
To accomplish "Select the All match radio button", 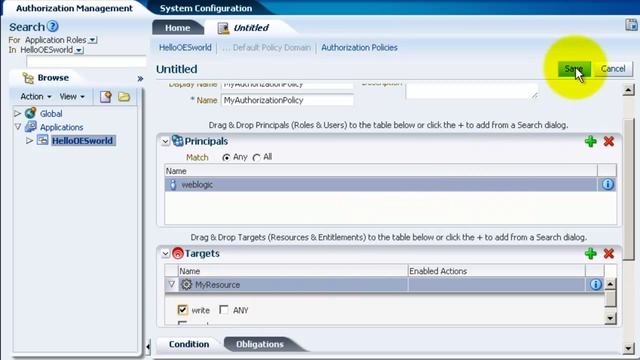I will coord(256,158).
